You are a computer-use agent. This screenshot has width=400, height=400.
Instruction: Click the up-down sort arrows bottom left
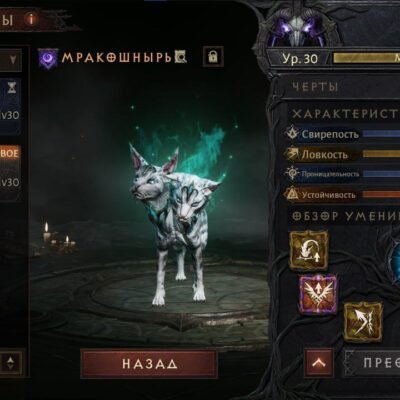click(x=11, y=363)
